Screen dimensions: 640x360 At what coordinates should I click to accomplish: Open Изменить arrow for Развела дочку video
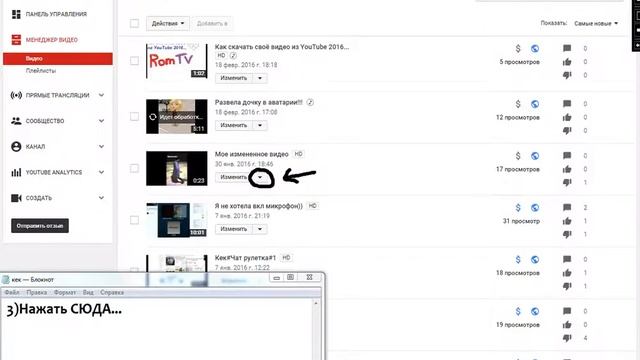[x=260, y=125]
